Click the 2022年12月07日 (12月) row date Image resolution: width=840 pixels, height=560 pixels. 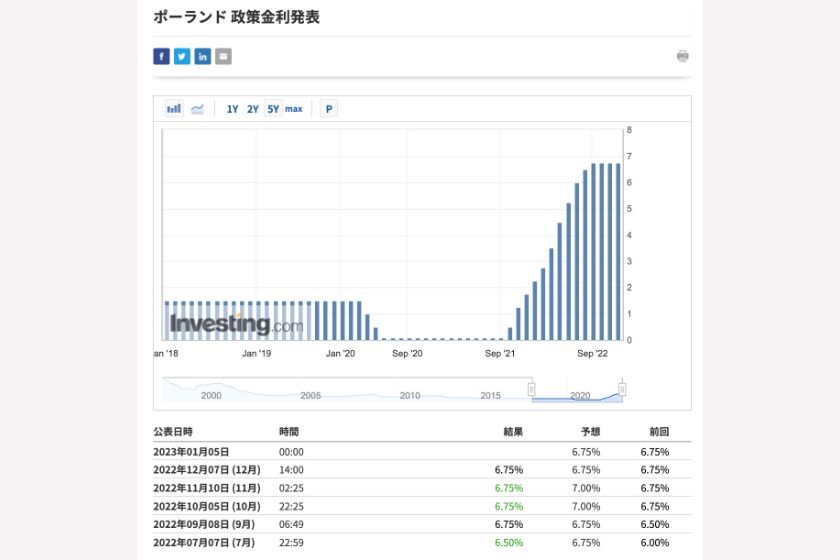click(x=207, y=470)
